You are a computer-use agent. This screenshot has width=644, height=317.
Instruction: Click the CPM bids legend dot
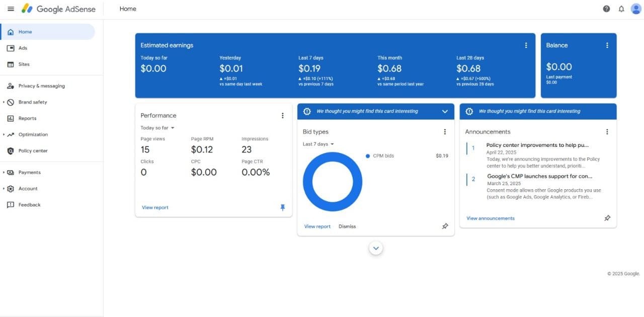(368, 156)
